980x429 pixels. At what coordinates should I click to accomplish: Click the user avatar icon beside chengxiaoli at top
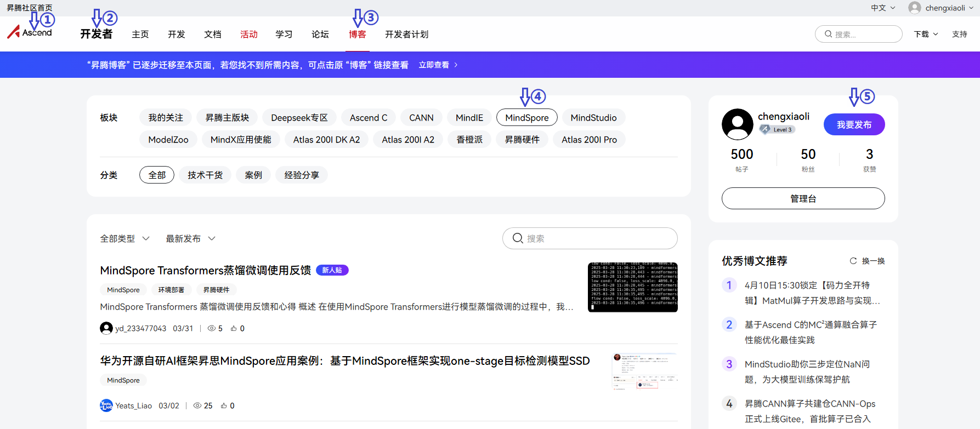point(914,8)
